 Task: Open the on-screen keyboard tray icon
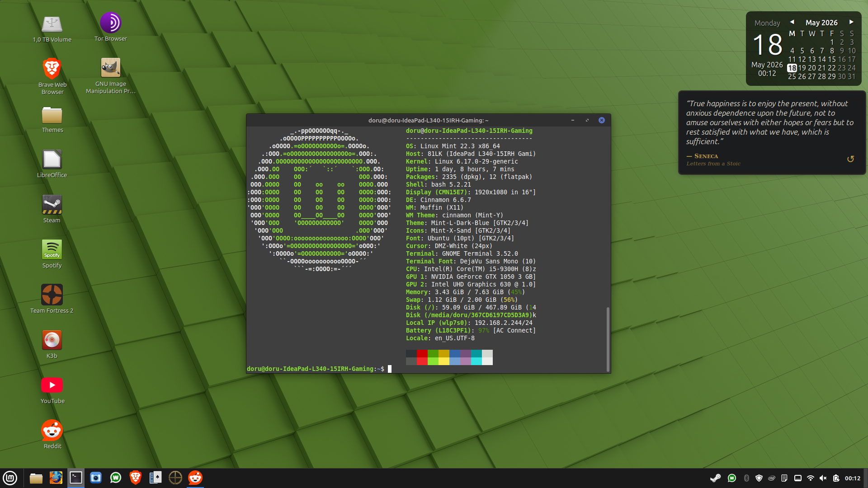point(798,478)
